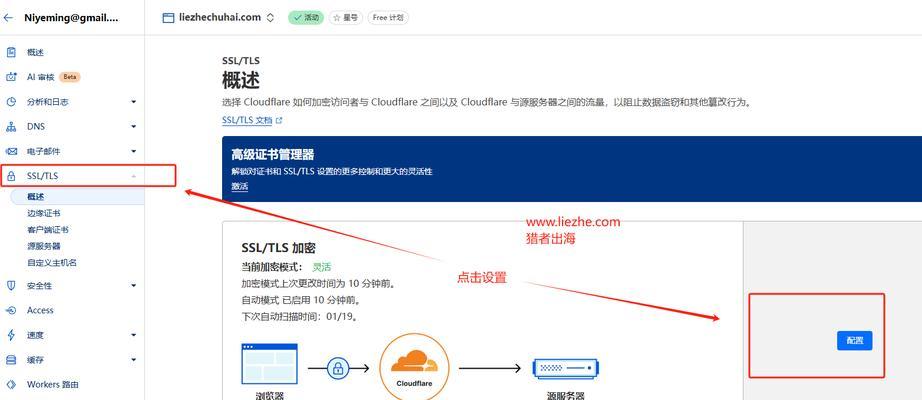Click the site window icon beside liezhechuhai.com
The height and width of the screenshot is (400, 922).
(x=168, y=18)
